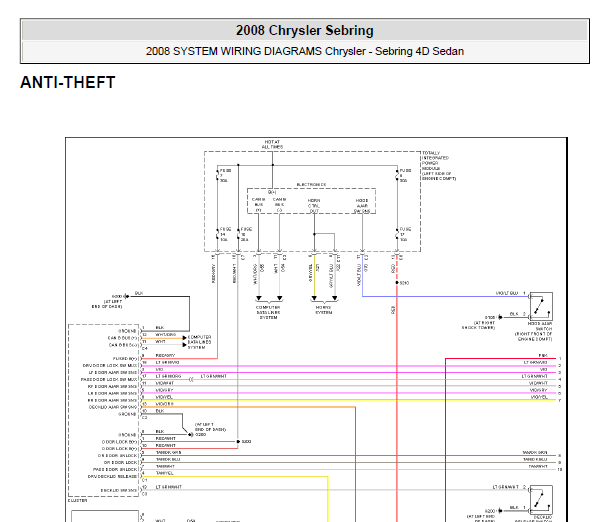This screenshot has width=604, height=522.
Task: Click 'DRV DOOR LOCK SW MUX' pin label
Action: click(x=110, y=366)
